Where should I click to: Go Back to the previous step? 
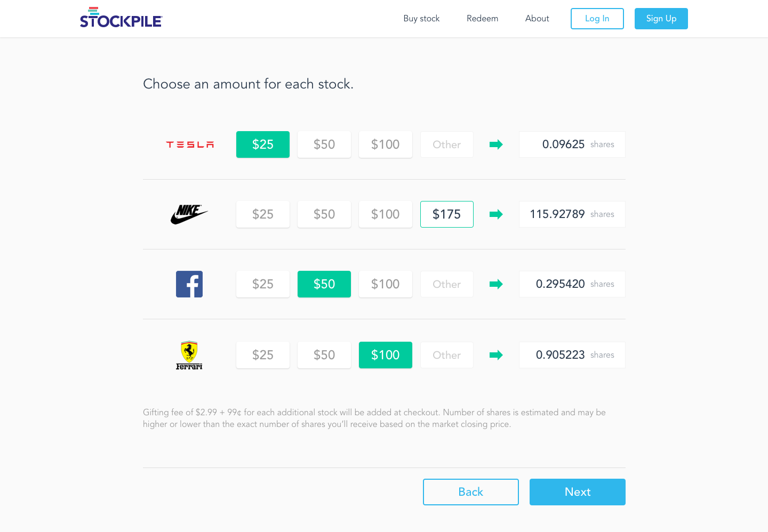click(x=470, y=492)
